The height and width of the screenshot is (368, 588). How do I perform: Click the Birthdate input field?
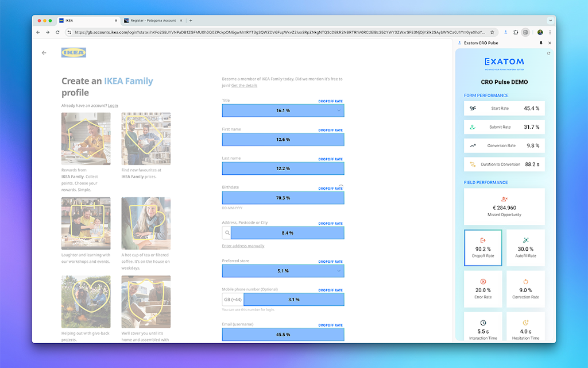[283, 198]
